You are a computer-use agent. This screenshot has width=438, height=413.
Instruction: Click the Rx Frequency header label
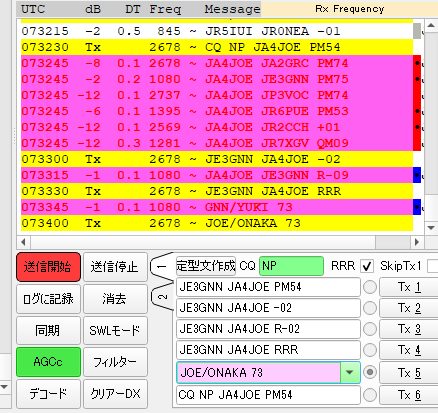coord(349,9)
